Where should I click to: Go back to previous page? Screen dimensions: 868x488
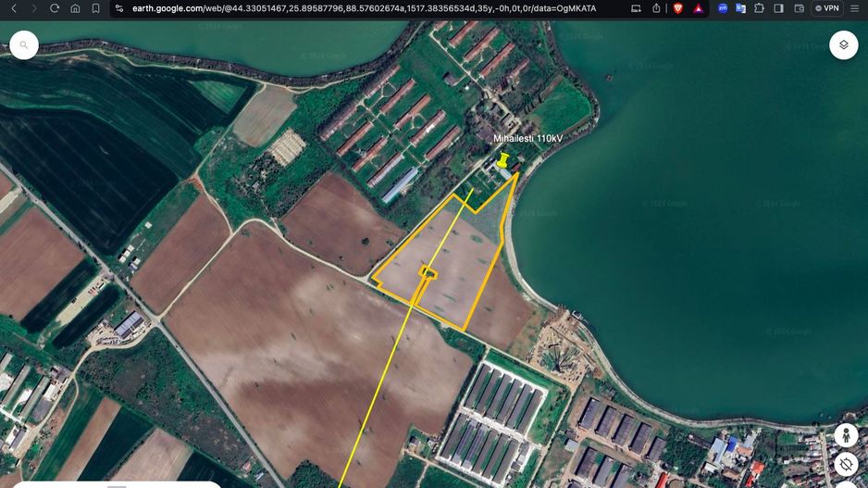click(14, 8)
